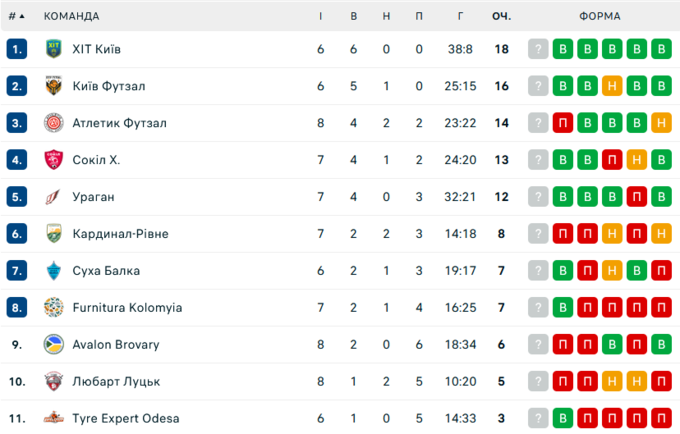Viewport: 680px width, 434px height.
Task: Click the Київ Футзал team logo
Action: coord(54,86)
